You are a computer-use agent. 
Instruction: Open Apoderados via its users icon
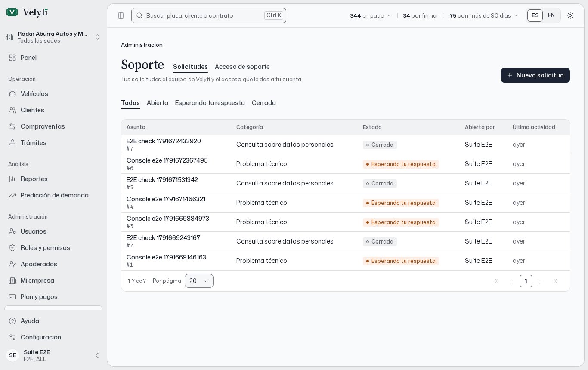pos(12,264)
